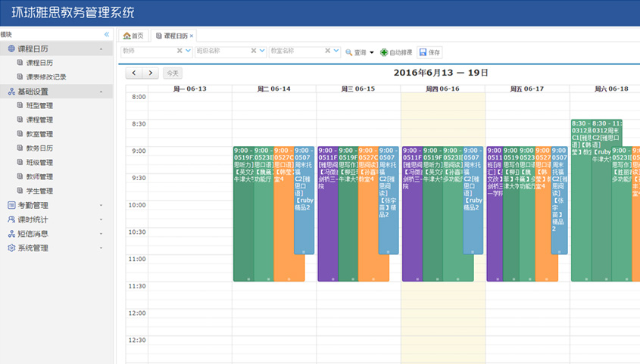Clear the 教师 filter with X
640x364 pixels.
click(180, 51)
